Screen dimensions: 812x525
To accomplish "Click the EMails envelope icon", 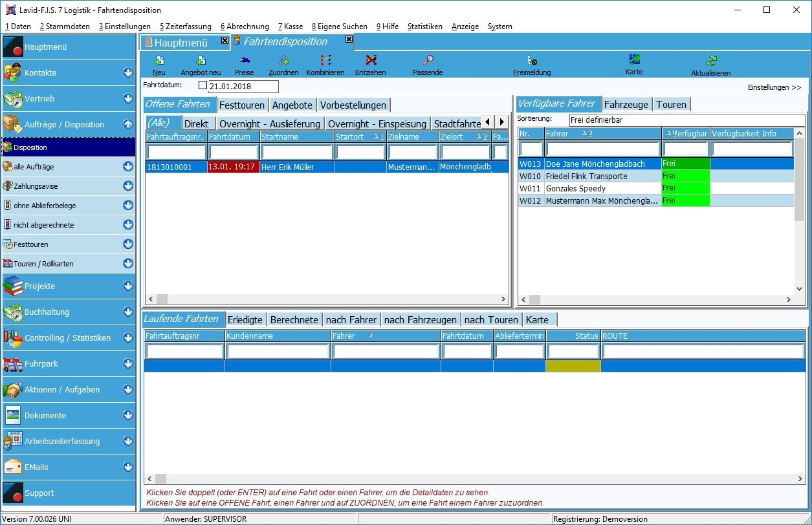I will pos(13,467).
